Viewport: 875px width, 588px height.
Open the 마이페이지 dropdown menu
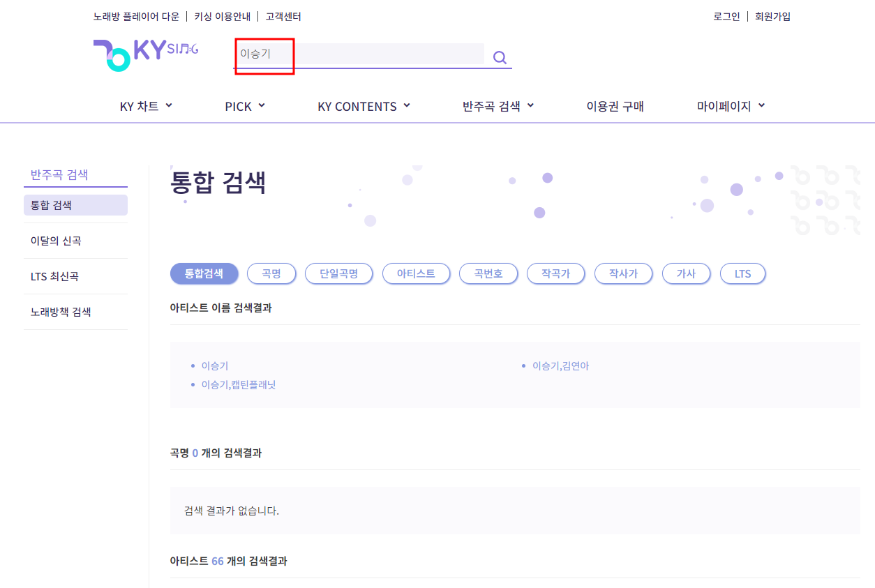(x=729, y=106)
